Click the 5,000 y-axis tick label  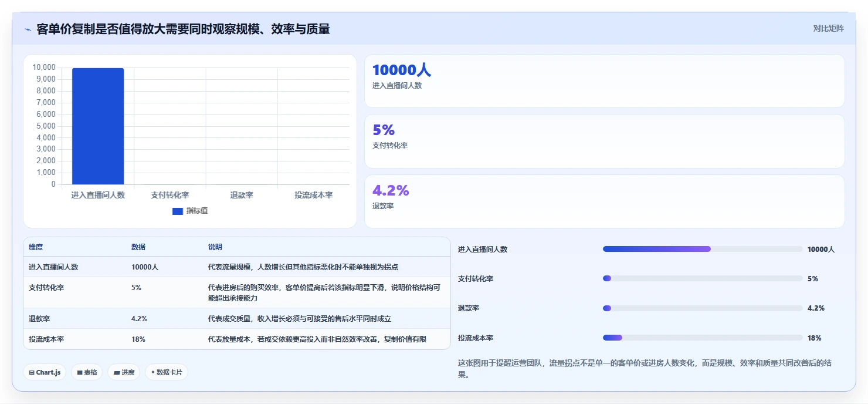pos(46,126)
